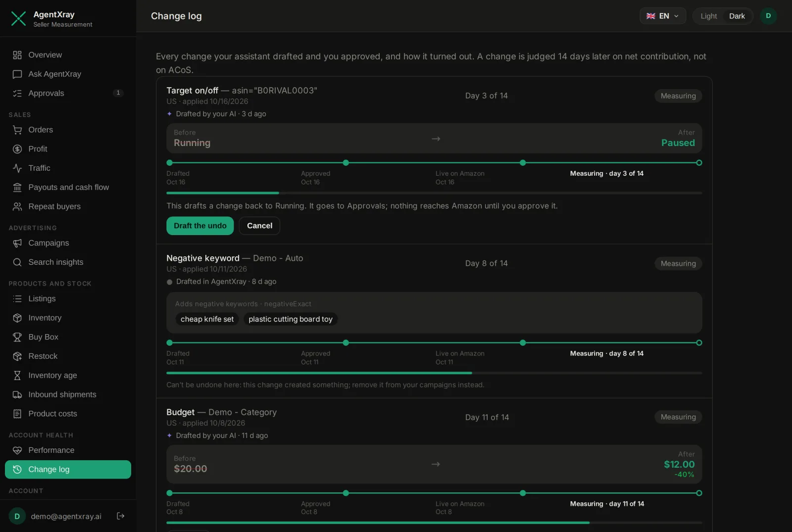
Task: Click the Campaigns megaphone icon
Action: tap(17, 243)
